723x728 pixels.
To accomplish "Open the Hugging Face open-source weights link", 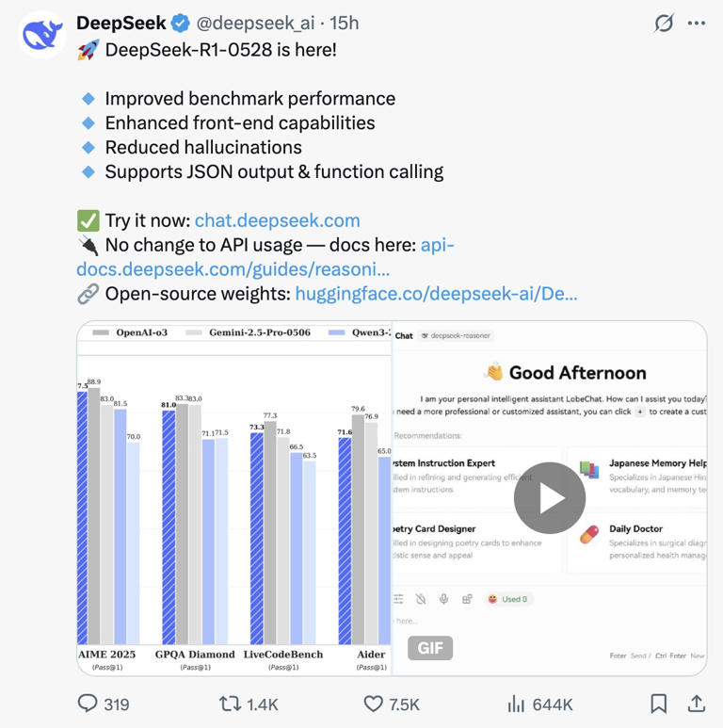I will (x=436, y=294).
